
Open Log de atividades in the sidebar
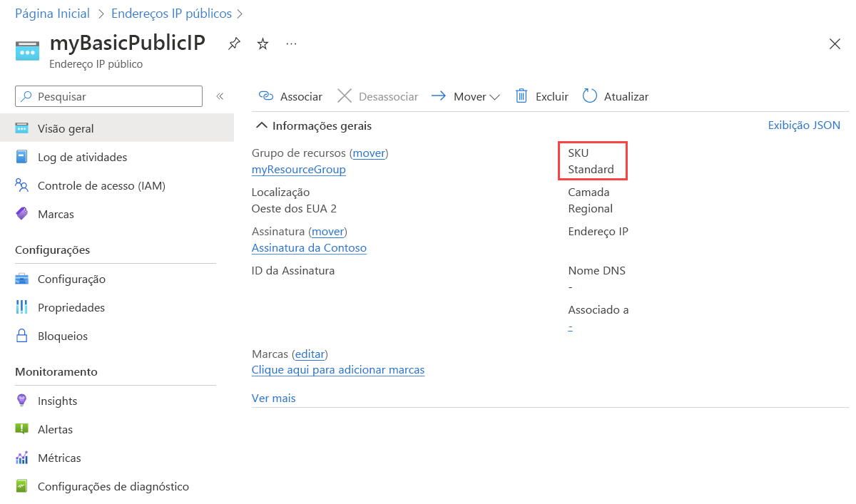pos(82,158)
